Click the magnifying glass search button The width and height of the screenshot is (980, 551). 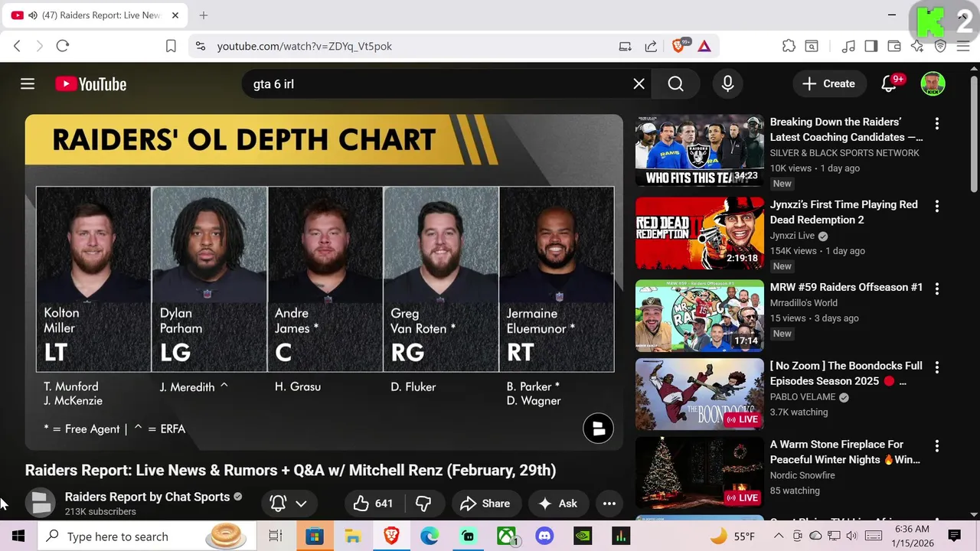675,84
